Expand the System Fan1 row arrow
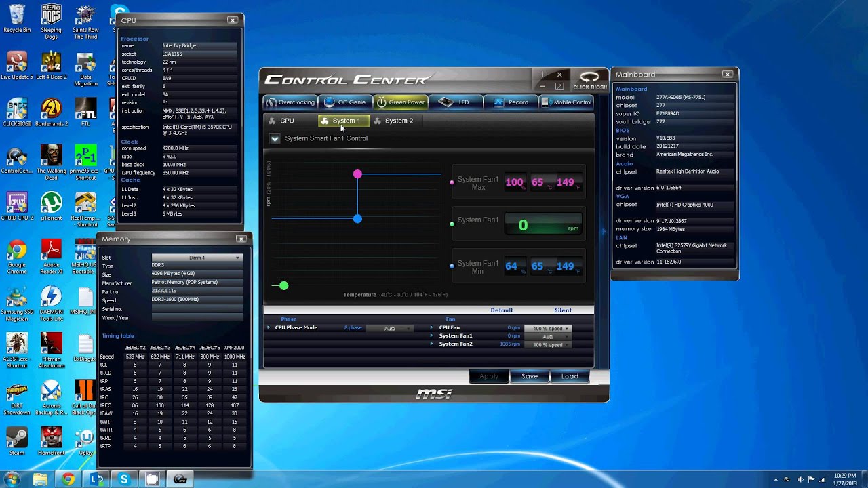868x488 pixels. (432, 336)
